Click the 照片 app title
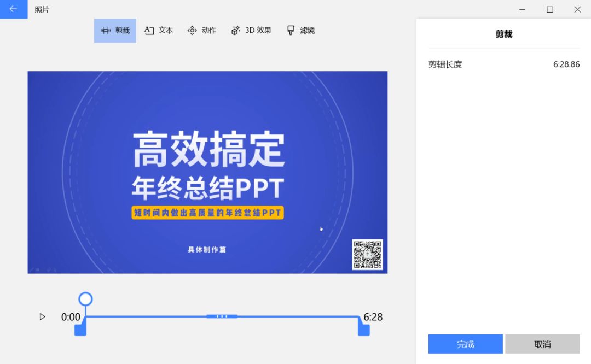The width and height of the screenshot is (591, 364). pyautogui.click(x=42, y=9)
